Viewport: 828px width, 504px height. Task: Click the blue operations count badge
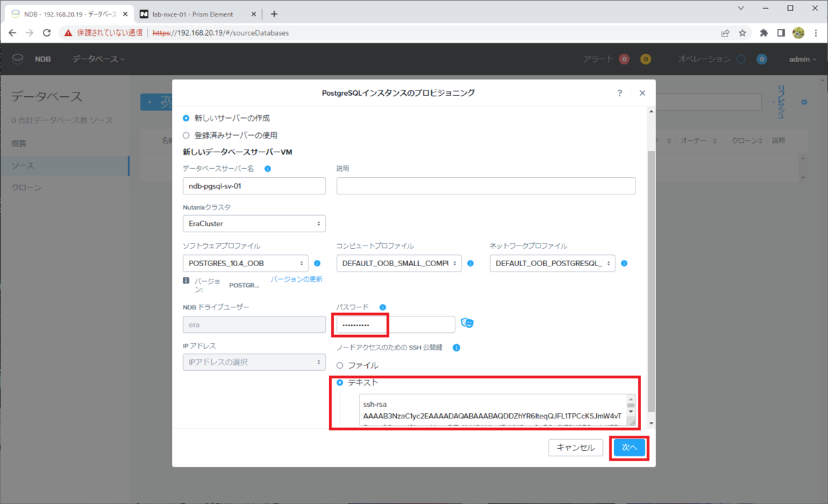(x=762, y=59)
